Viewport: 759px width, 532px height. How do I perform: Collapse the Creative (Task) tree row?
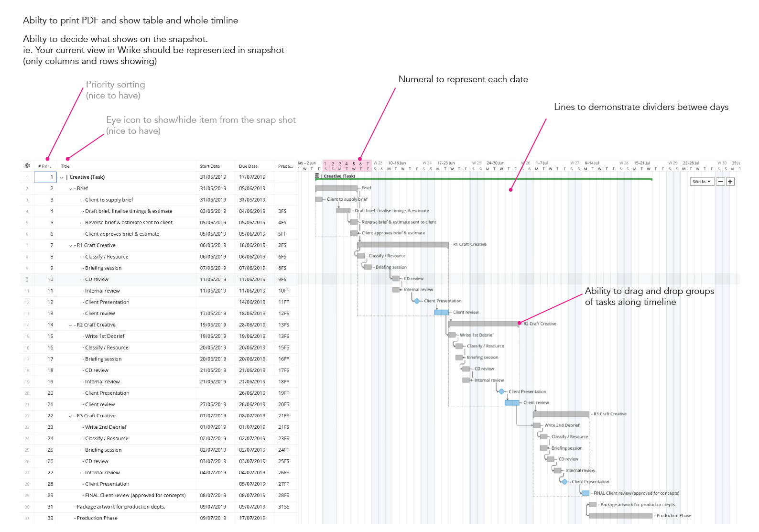coord(62,177)
